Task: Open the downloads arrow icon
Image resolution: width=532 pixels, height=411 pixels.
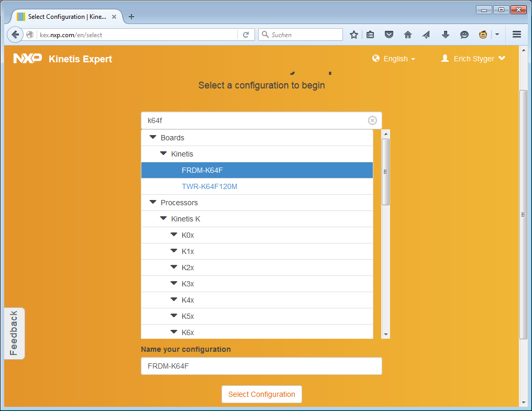Action: (x=446, y=35)
